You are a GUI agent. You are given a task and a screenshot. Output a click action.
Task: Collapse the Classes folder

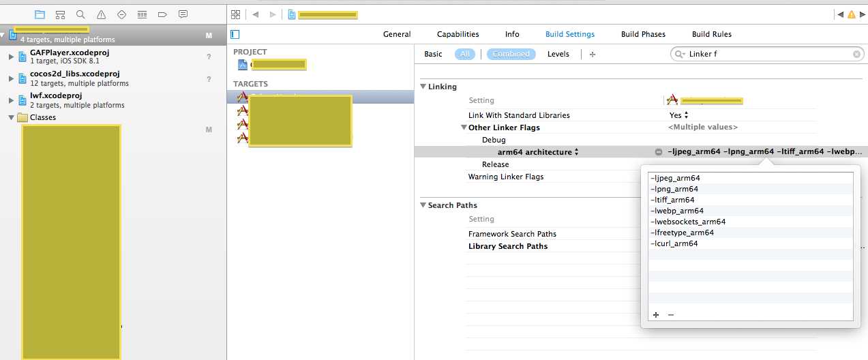pyautogui.click(x=11, y=117)
